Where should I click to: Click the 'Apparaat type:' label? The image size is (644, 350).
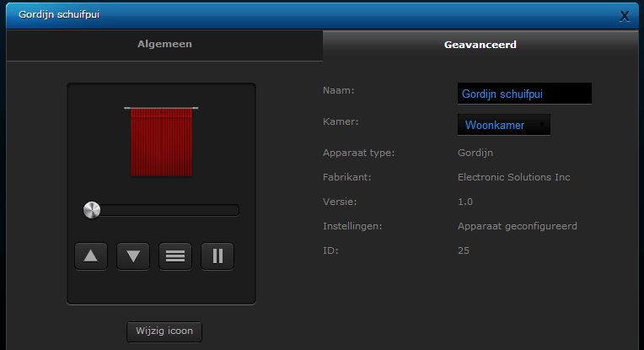tap(358, 153)
